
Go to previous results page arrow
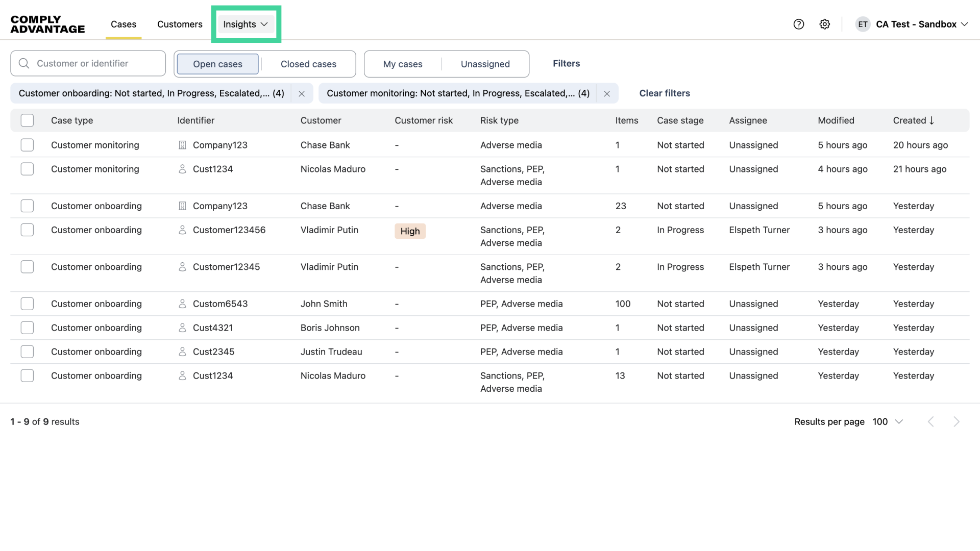pos(931,421)
